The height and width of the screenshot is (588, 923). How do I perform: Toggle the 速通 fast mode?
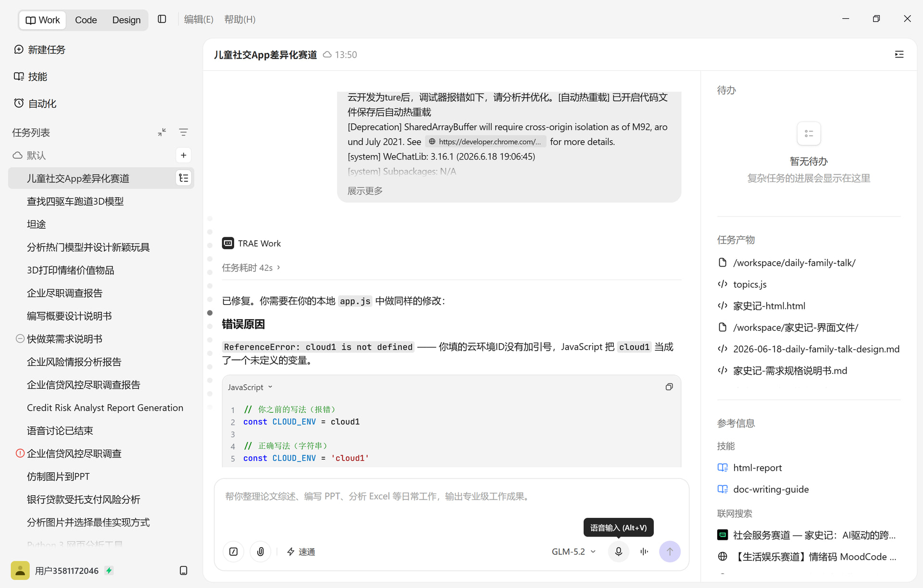click(x=301, y=551)
